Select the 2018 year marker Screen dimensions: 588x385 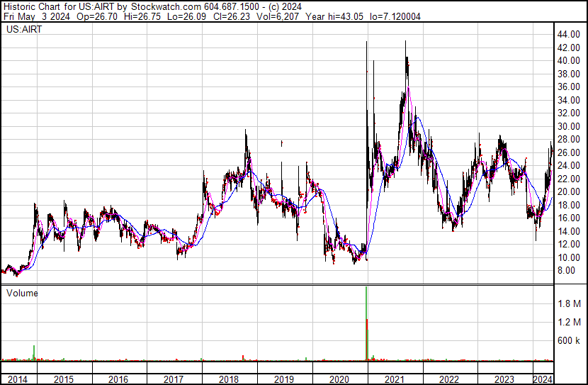point(229,379)
